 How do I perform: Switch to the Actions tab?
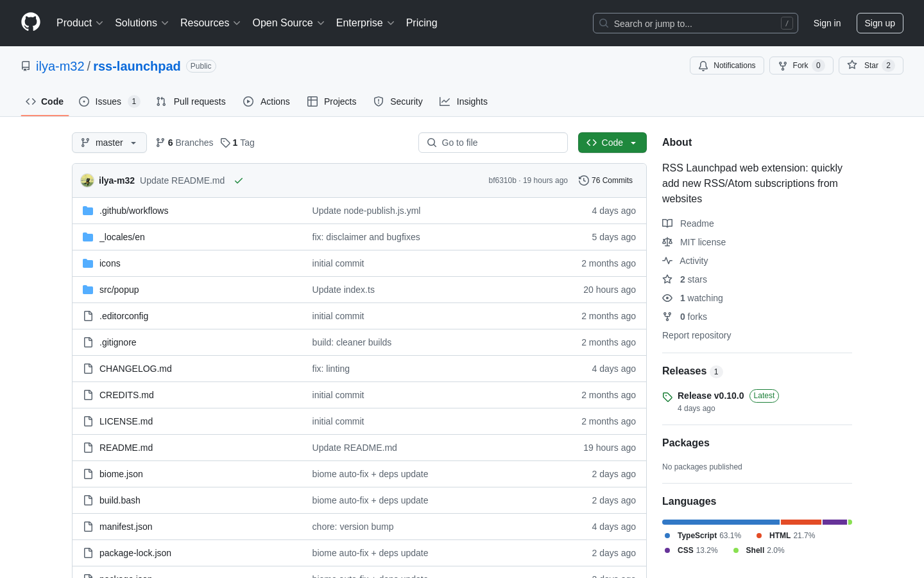click(x=267, y=101)
